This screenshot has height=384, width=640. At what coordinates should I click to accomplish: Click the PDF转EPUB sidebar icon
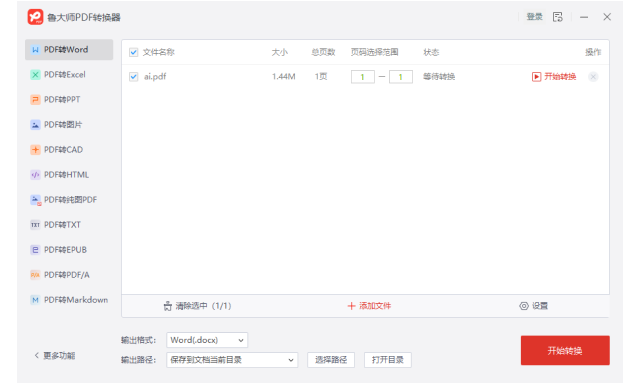(x=36, y=250)
